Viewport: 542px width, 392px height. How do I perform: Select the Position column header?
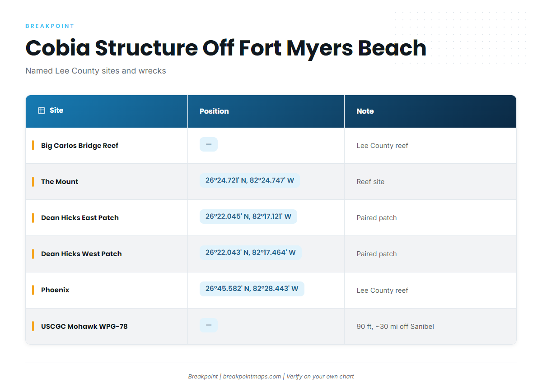(266, 111)
